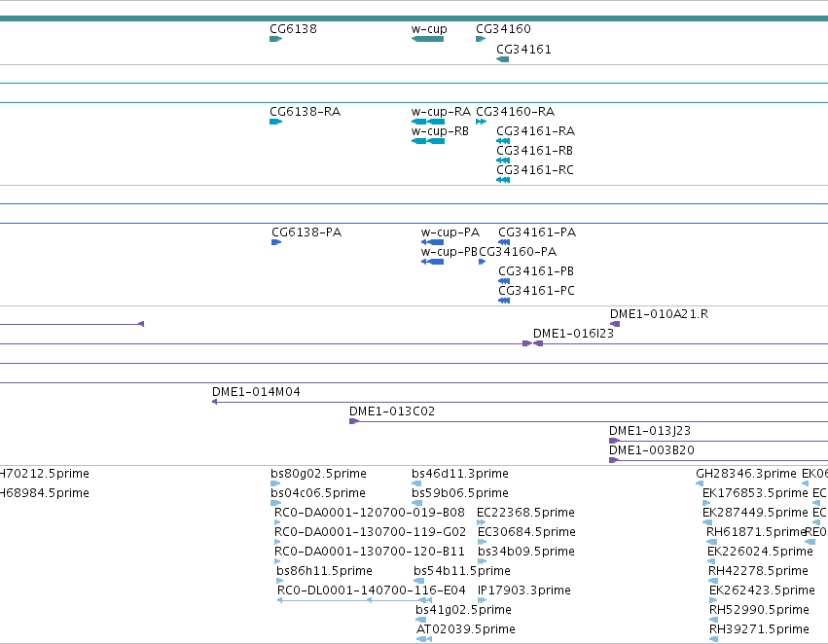This screenshot has height=644, width=828.
Task: Open the AT02039.5prime EST label
Action: [x=466, y=629]
